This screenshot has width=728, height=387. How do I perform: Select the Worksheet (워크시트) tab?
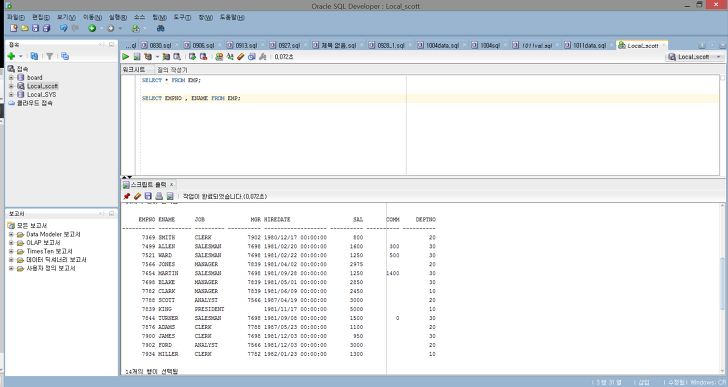[134, 70]
